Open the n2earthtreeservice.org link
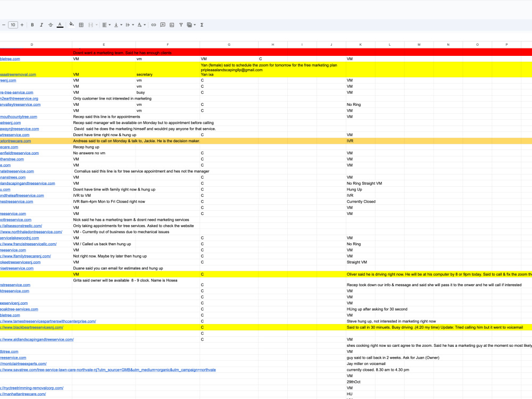Viewport: 532px width, 399px height. click(x=19, y=98)
